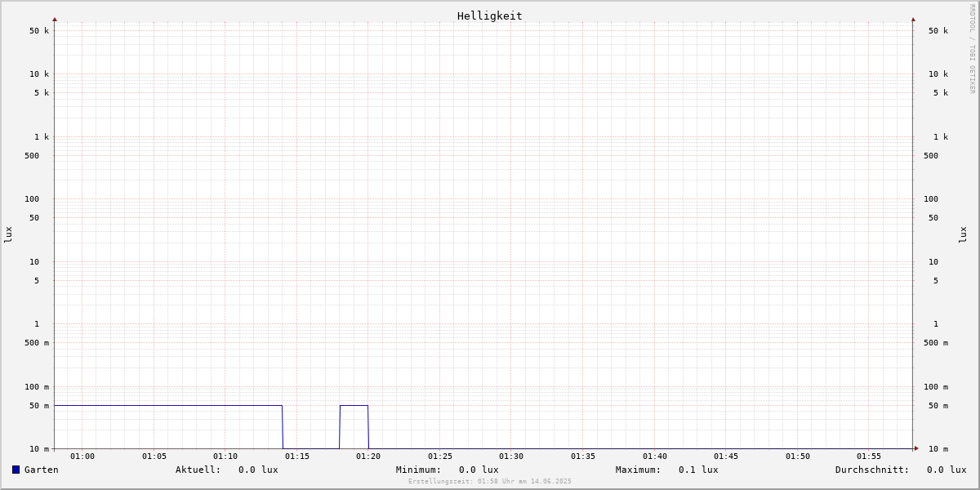Click the blue plateau line before 01:14
This screenshot has width=980, height=490.
point(168,405)
